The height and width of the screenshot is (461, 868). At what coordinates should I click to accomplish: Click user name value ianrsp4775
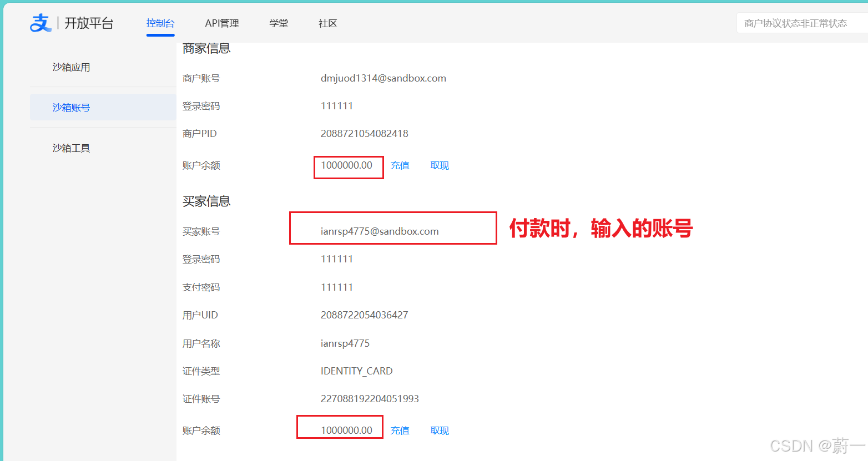click(x=345, y=343)
